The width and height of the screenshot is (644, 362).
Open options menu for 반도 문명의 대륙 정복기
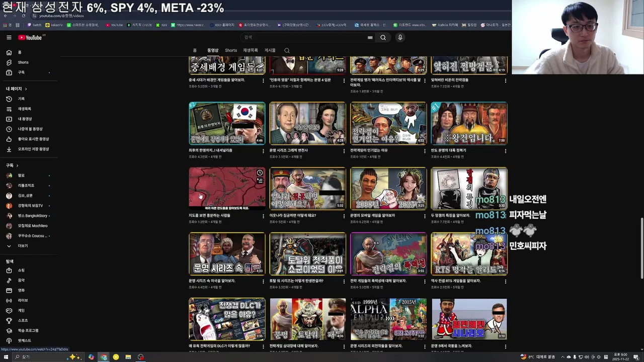(x=505, y=151)
